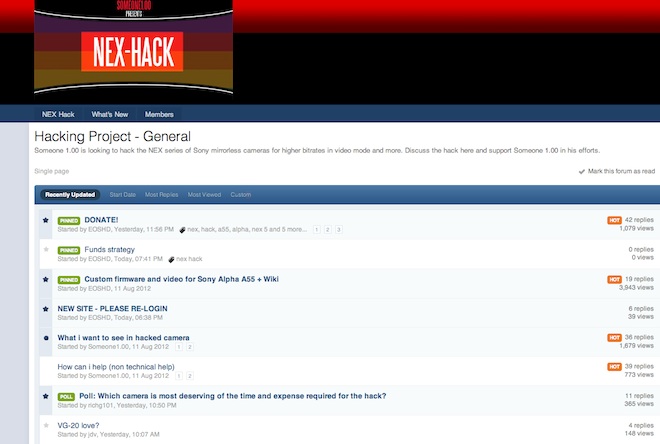The width and height of the screenshot is (660, 444).
Task: Go to page 2 of How can i help topic
Action: (x=190, y=376)
